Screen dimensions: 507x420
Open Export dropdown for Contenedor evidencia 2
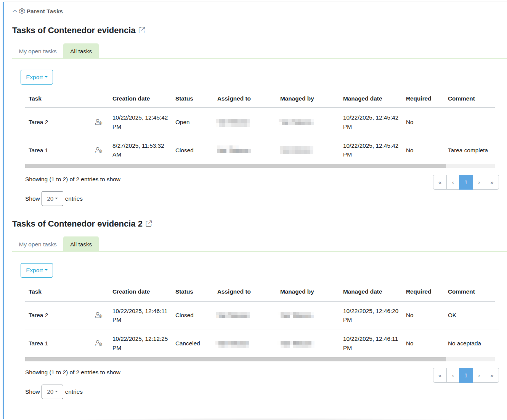pyautogui.click(x=37, y=270)
